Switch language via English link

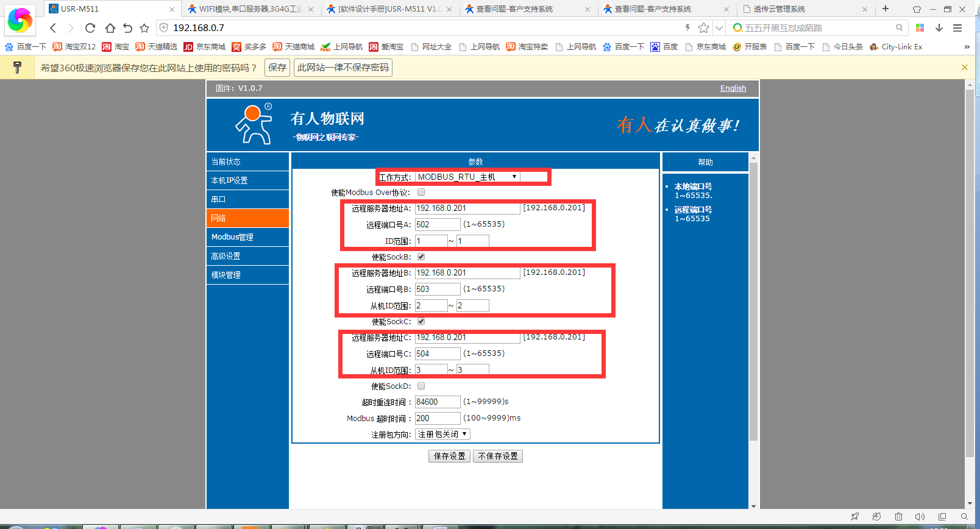(733, 88)
